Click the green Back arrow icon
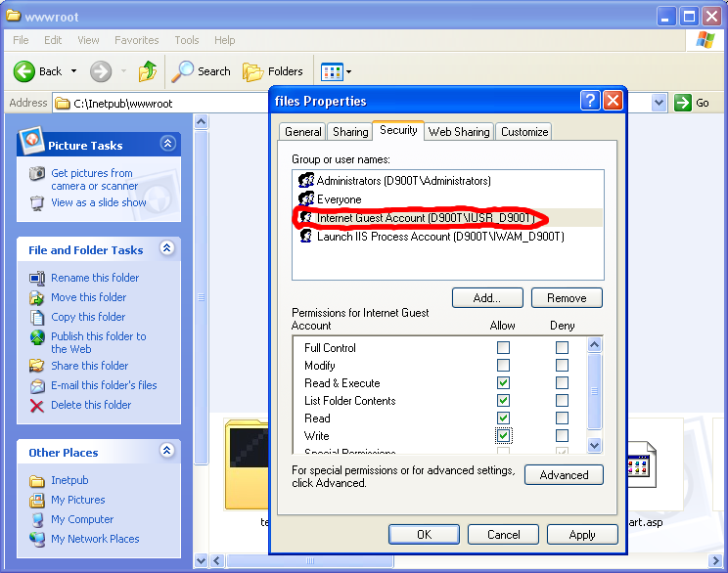Screen dimensions: 728x573 coord(23,71)
